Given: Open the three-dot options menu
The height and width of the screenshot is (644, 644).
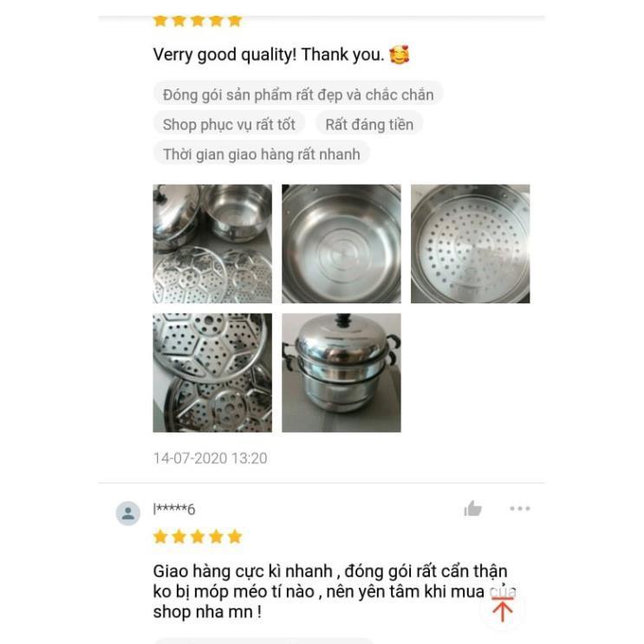Looking at the screenshot, I should tap(520, 509).
